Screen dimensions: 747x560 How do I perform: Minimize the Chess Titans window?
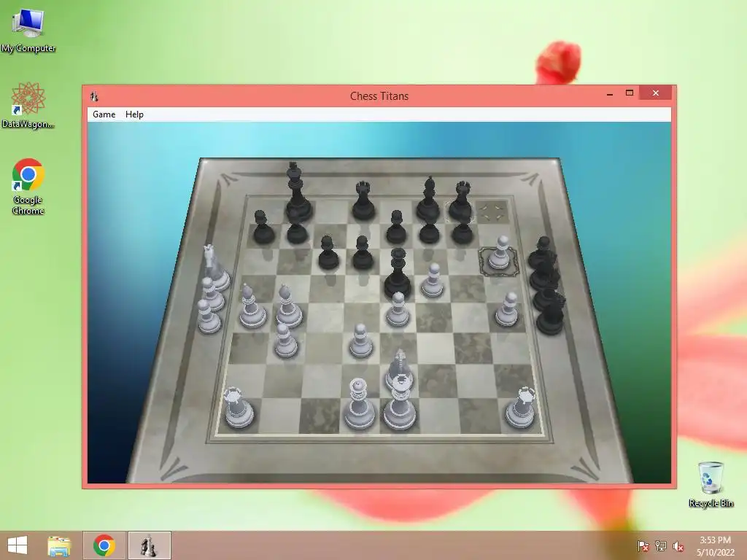click(x=610, y=93)
